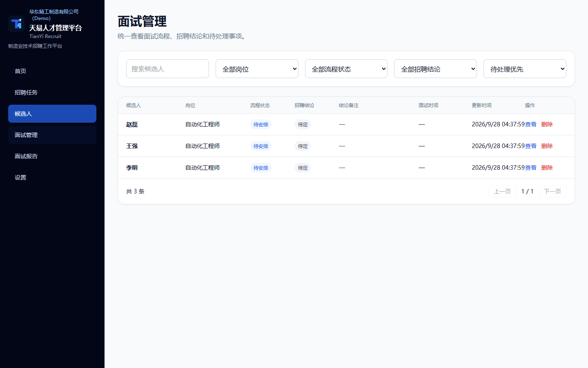View details for 赵磊

click(x=531, y=124)
